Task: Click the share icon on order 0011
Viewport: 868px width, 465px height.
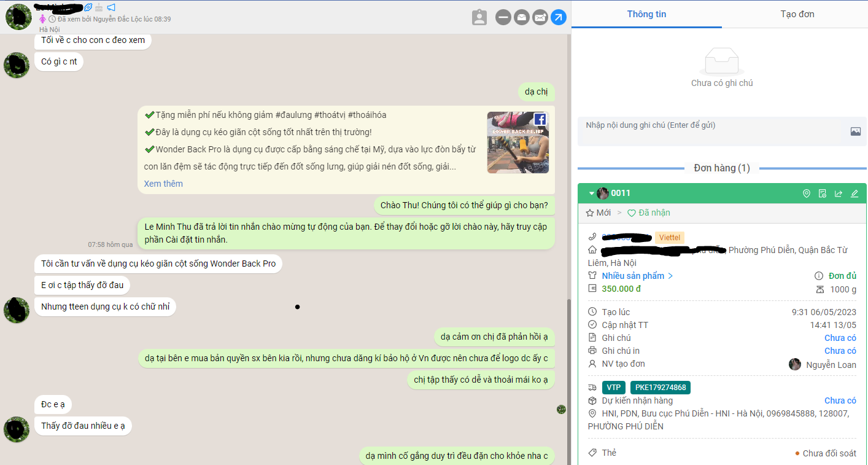Action: tap(839, 193)
